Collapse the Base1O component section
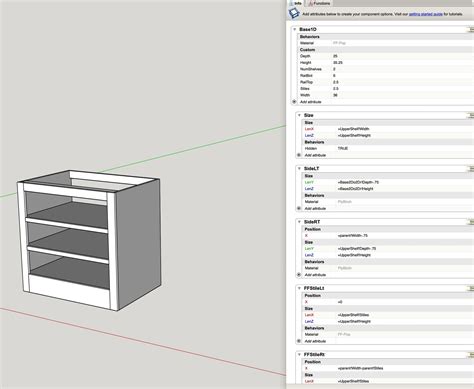This screenshot has height=389, width=474. tap(295, 29)
